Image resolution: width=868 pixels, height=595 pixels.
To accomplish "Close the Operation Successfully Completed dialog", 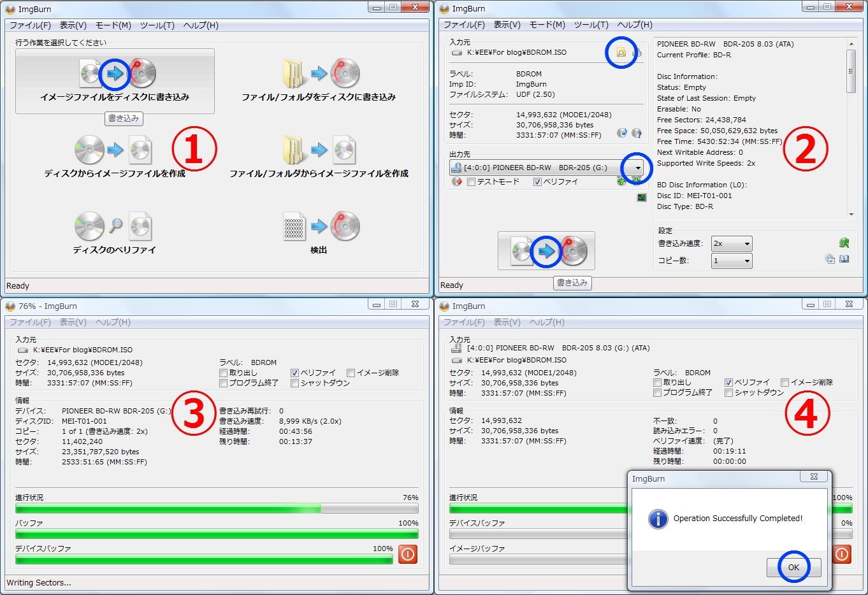I will (814, 477).
